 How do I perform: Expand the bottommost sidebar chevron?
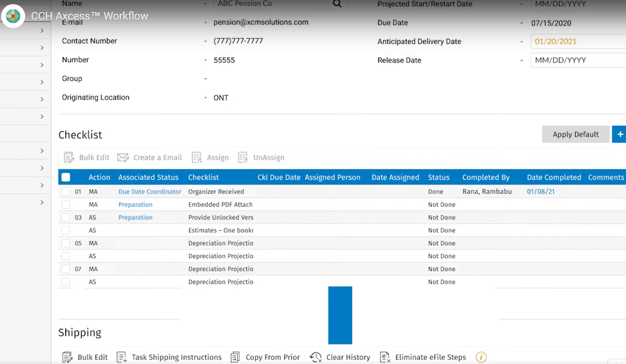[42, 203]
